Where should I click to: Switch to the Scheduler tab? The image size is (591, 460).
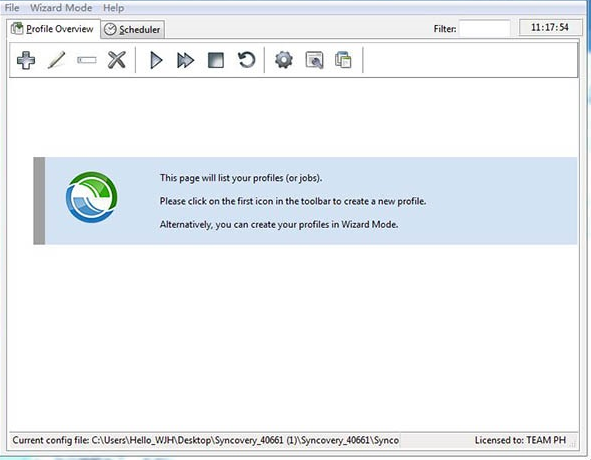(133, 29)
